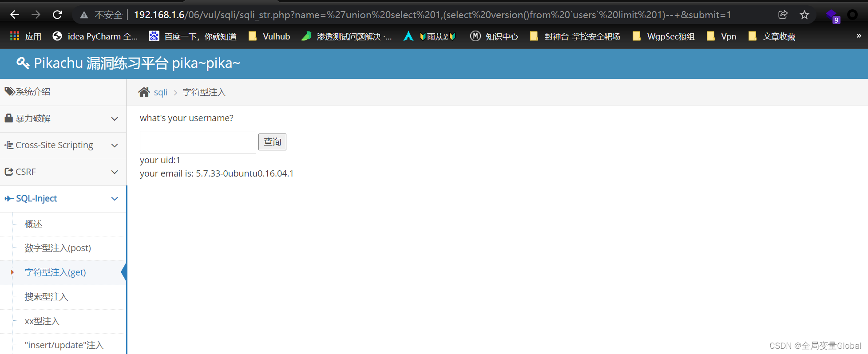Open the CSRF sidebar section
Image resolution: width=868 pixels, height=354 pixels.
pos(63,172)
